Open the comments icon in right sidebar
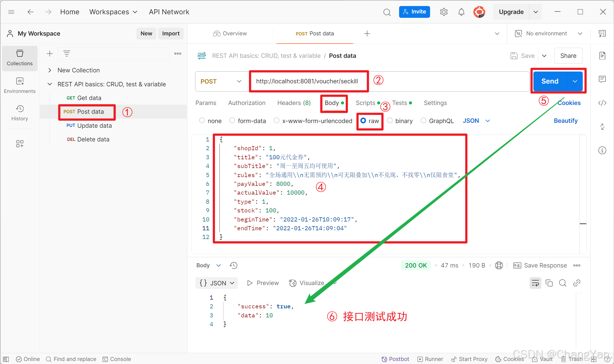This screenshot has width=614, height=364. click(602, 79)
